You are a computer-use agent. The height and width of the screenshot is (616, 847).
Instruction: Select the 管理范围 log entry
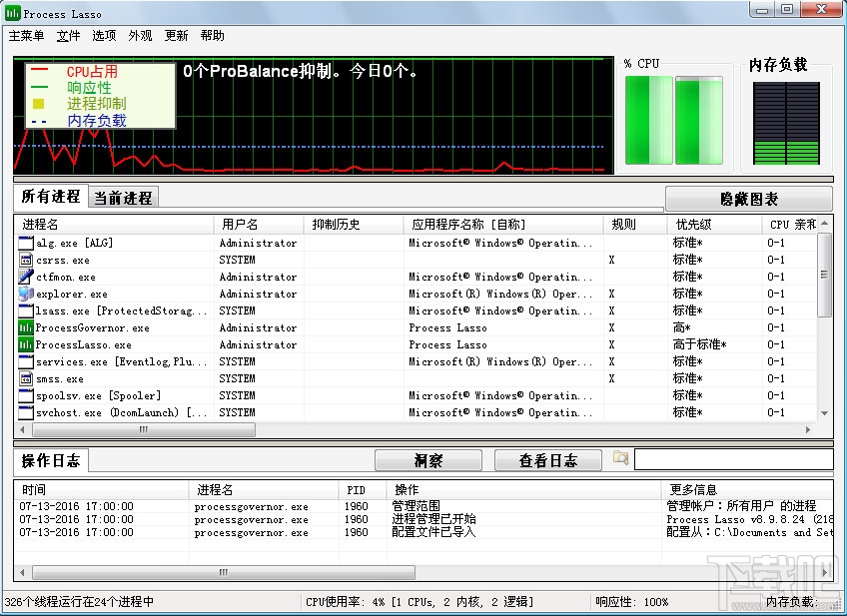pos(423,506)
